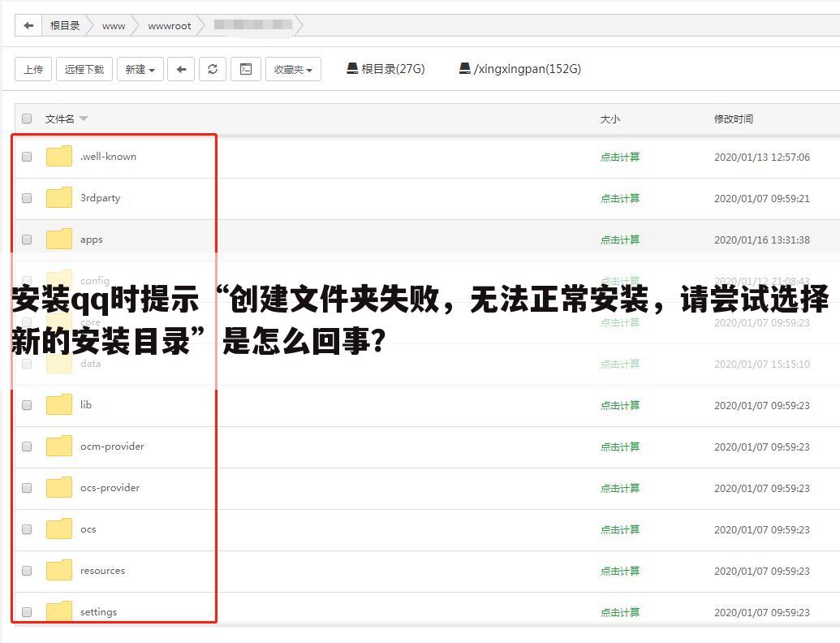This screenshot has height=643, width=840.
Task: Click 点击计算 in the settings row
Action: click(x=620, y=612)
